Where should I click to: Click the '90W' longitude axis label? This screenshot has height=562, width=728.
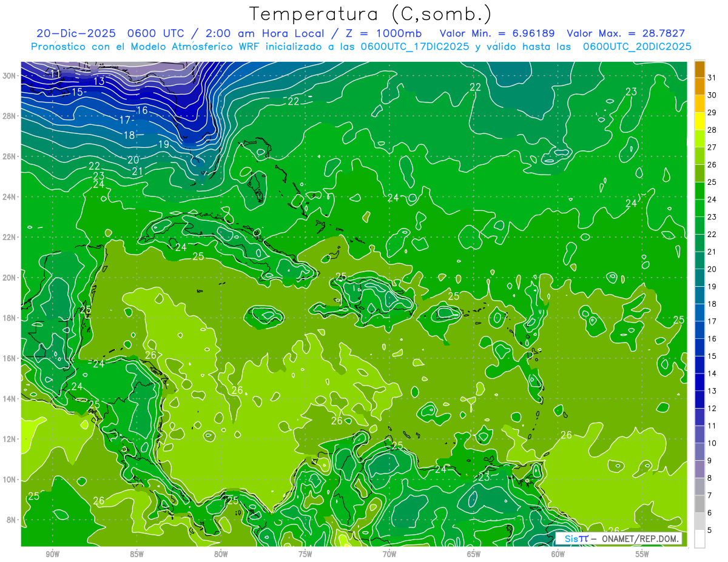(x=53, y=554)
